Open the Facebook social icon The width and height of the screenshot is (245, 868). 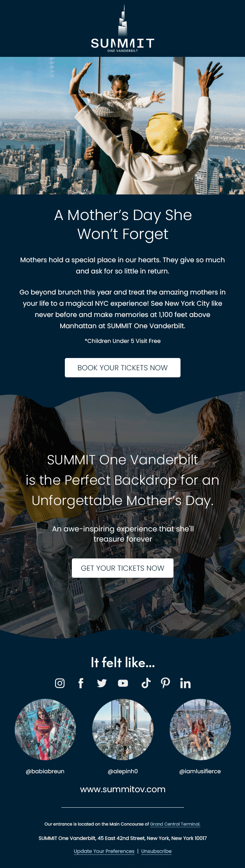[81, 683]
